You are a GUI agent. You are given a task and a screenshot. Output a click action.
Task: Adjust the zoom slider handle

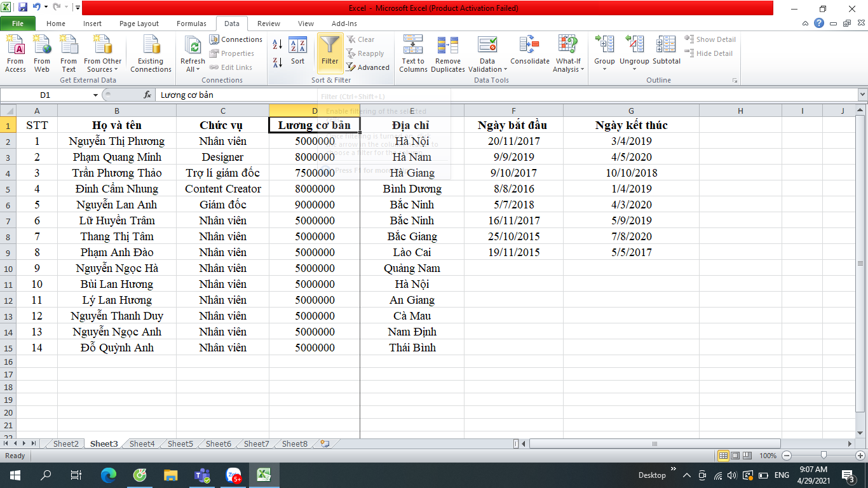824,456
